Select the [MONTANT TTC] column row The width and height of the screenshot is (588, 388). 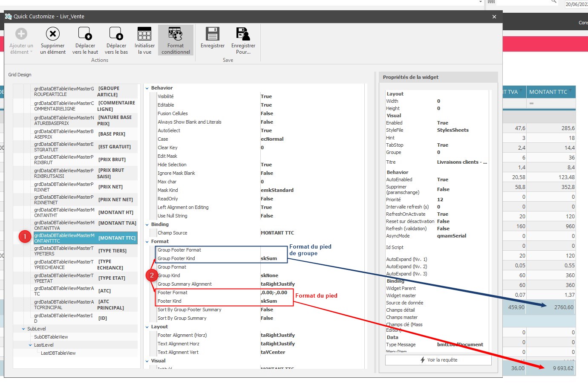pos(85,238)
